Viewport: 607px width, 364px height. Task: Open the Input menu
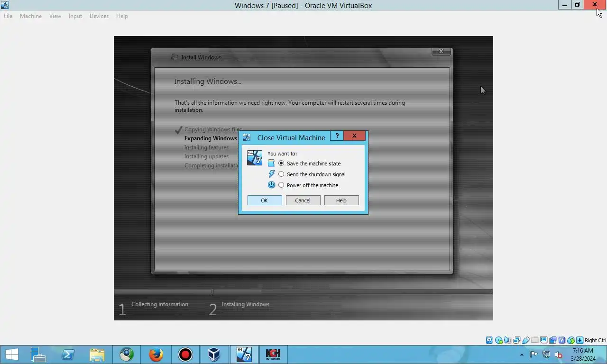(x=75, y=16)
